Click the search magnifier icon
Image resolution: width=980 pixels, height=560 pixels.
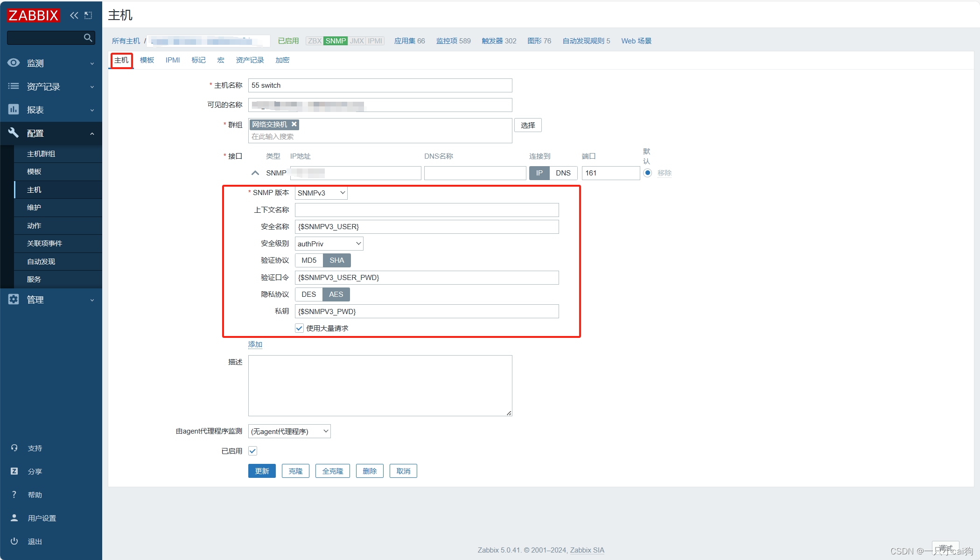88,37
